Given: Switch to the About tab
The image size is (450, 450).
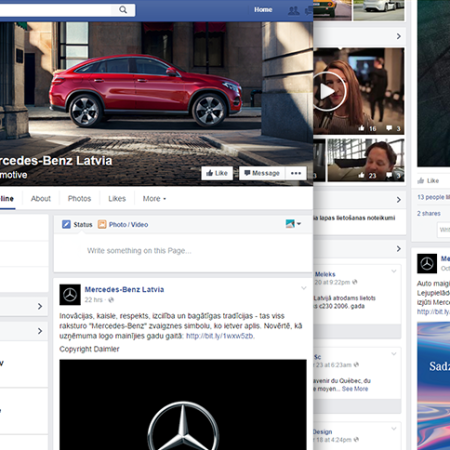Looking at the screenshot, I should (x=41, y=199).
